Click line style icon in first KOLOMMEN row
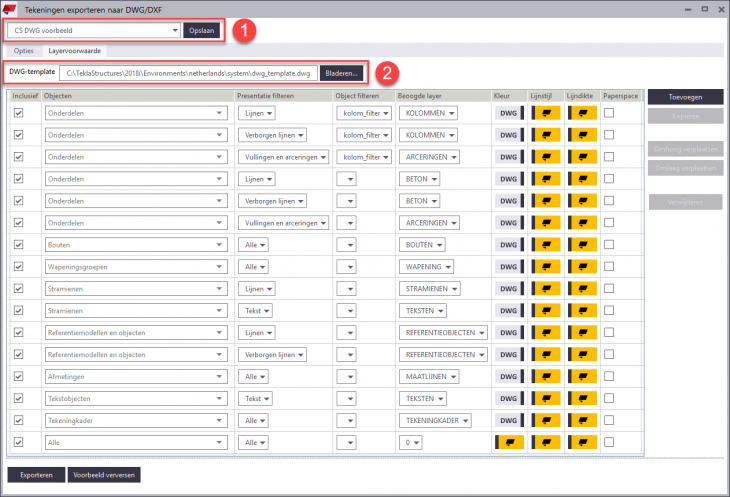730x497 pixels. point(546,113)
